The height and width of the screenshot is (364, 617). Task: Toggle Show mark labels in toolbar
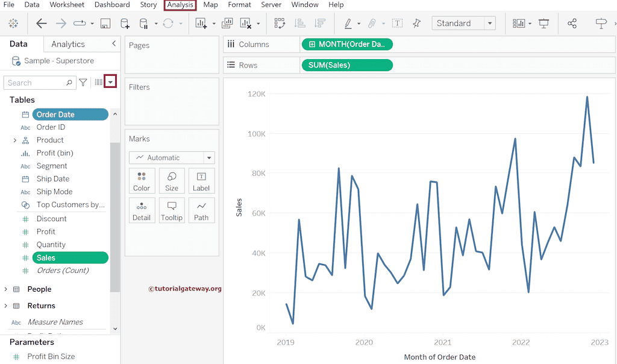[398, 24]
